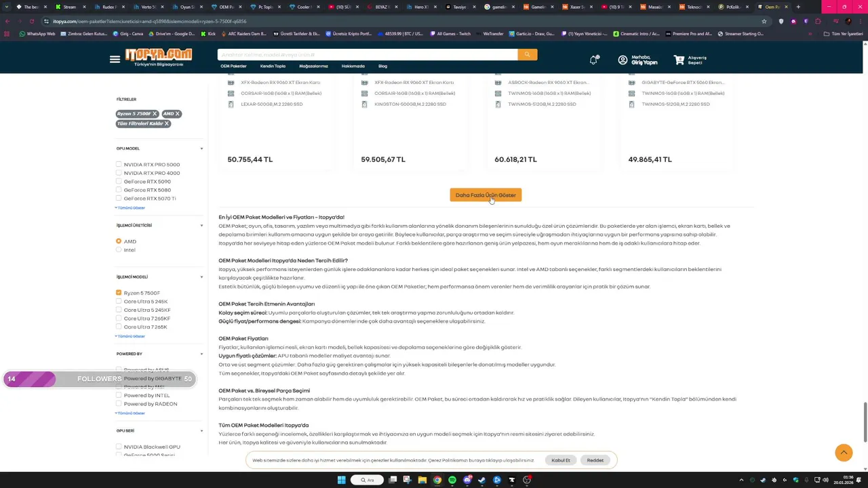Click the orange search magnifier button
Image resolution: width=868 pixels, height=488 pixels.
[x=527, y=55]
